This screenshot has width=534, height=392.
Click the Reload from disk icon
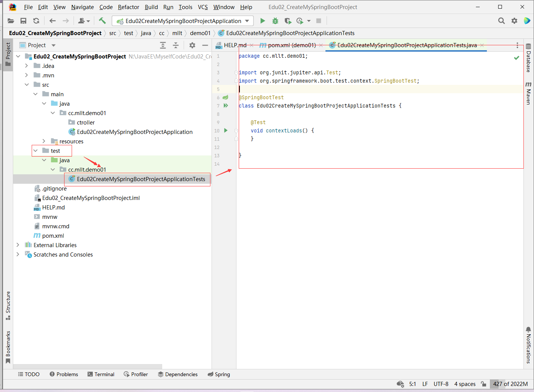(x=36, y=21)
